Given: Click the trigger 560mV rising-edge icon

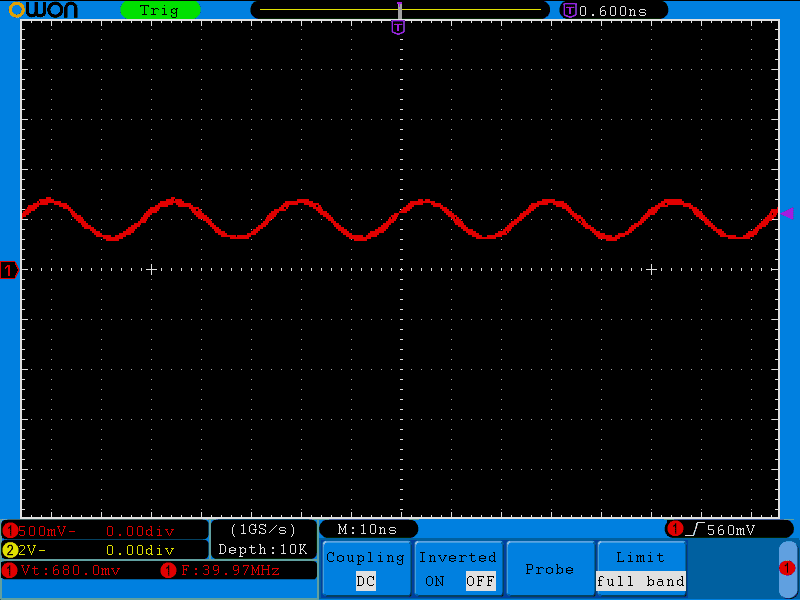Looking at the screenshot, I should [x=675, y=529].
